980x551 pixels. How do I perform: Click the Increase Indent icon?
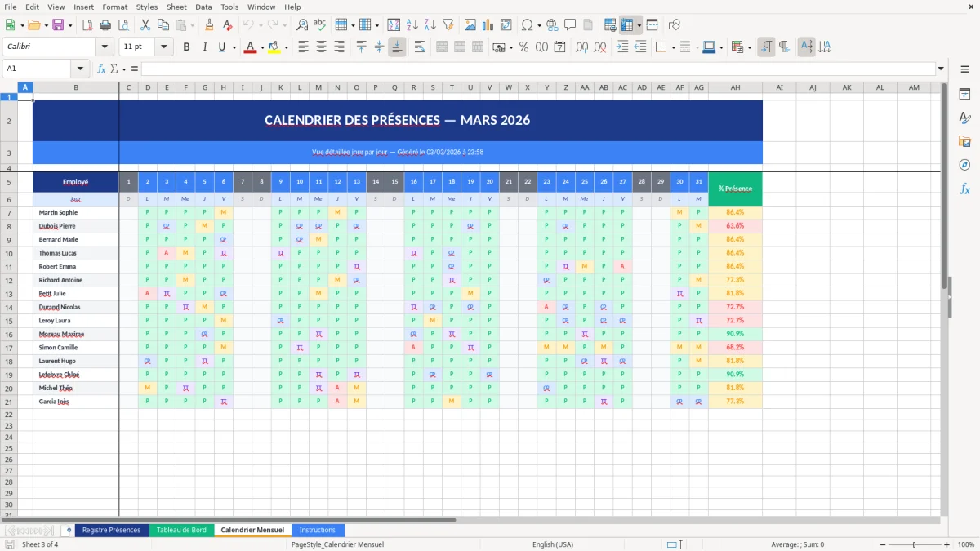pos(622,47)
